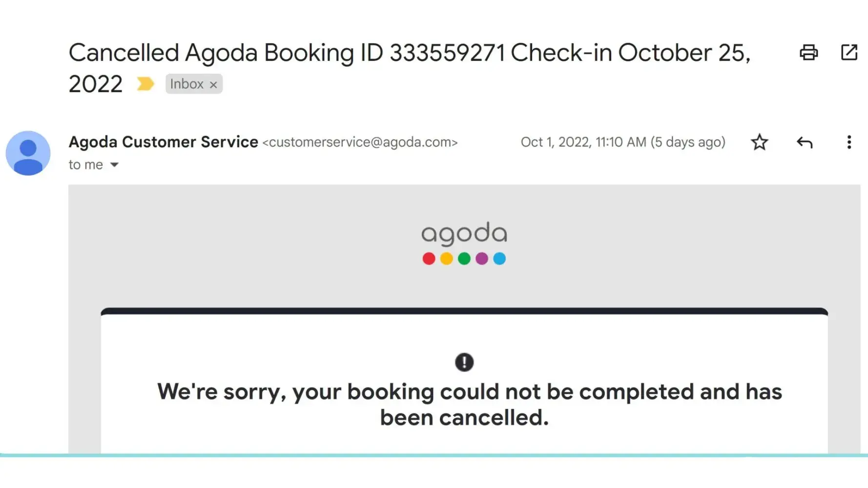Screen dimensions: 868x488
Task: Click the customerservice@agoda.com address
Action: [x=360, y=142]
